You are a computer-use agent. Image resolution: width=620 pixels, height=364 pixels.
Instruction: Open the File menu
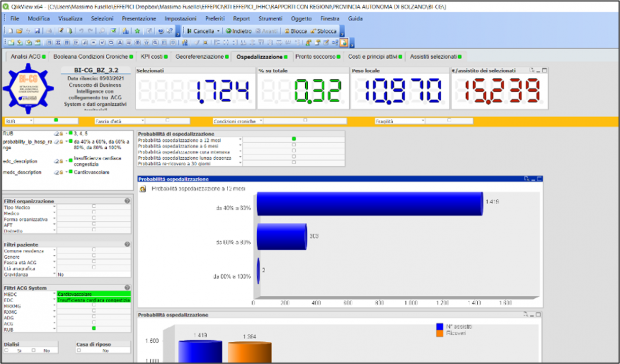click(x=15, y=19)
